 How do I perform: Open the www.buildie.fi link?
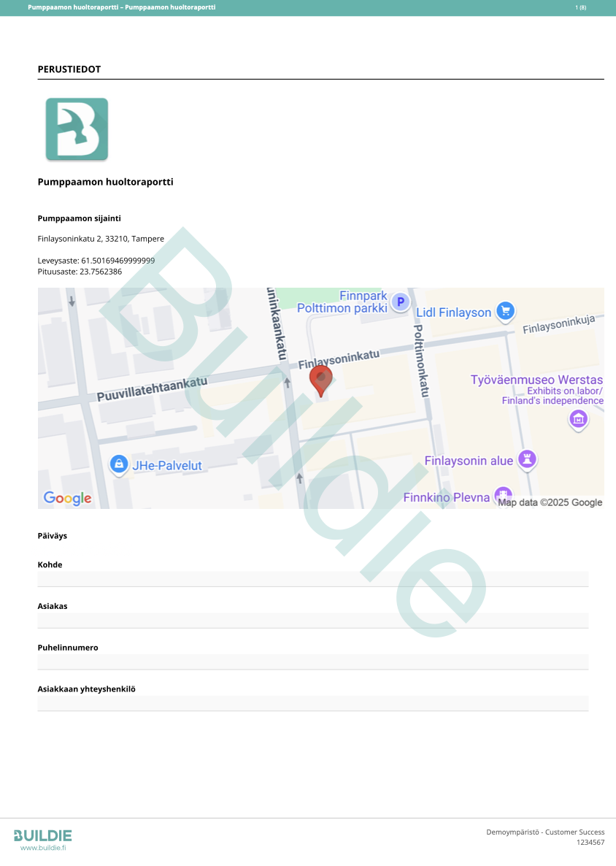click(43, 848)
